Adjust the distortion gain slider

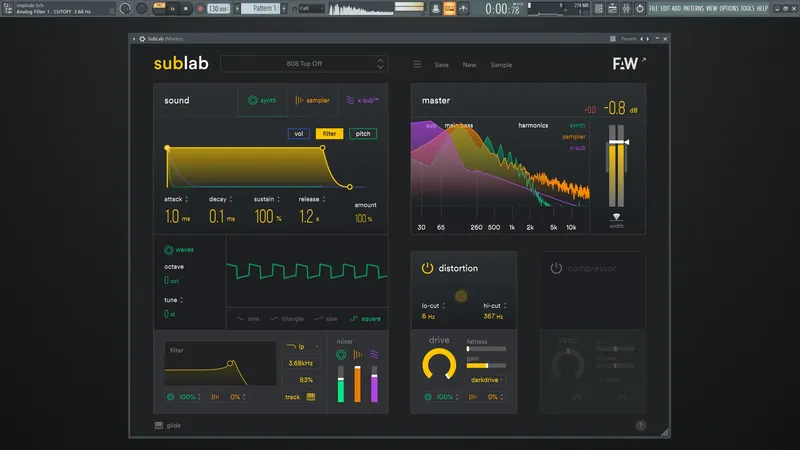click(486, 365)
